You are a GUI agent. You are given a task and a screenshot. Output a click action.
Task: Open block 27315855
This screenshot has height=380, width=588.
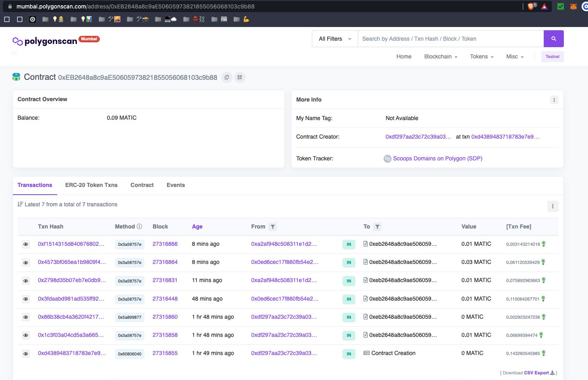(x=165, y=353)
